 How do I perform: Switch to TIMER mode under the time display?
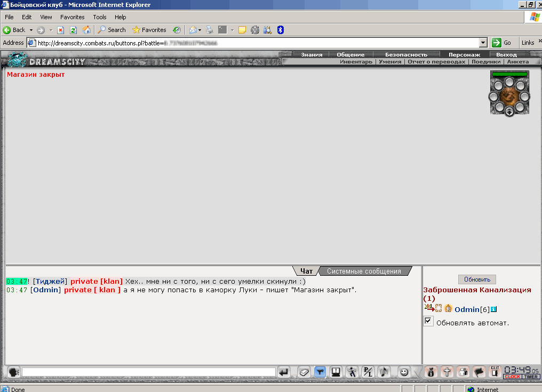[531, 377]
